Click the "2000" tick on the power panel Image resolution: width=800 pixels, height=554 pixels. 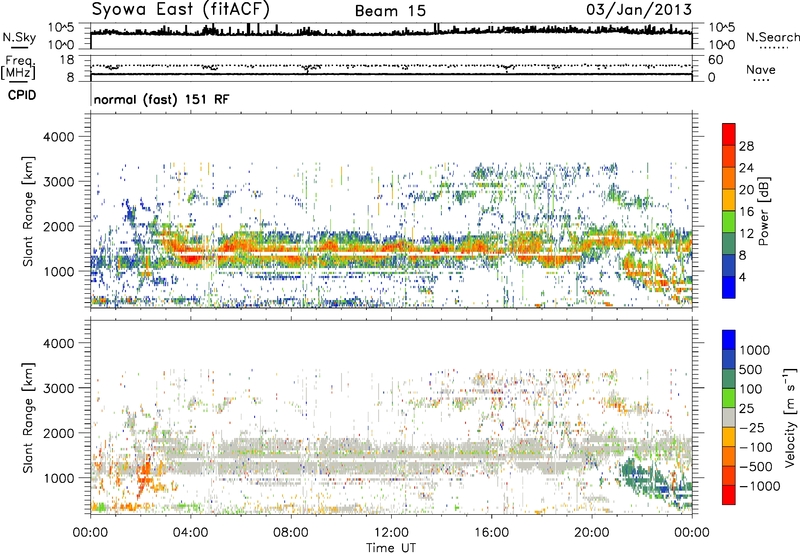tap(58, 226)
